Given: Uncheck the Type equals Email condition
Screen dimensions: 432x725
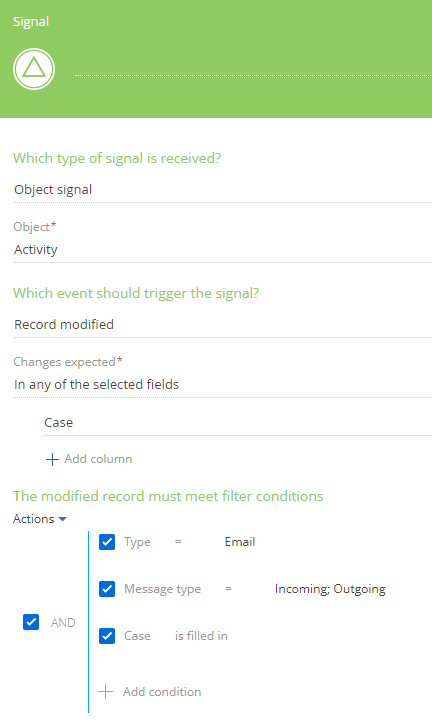Looking at the screenshot, I should [107, 542].
